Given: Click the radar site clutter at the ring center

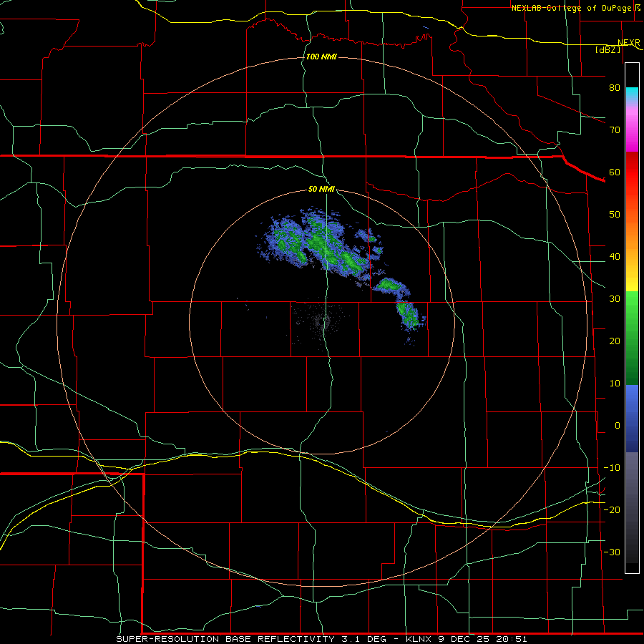Looking at the screenshot, I should click(x=323, y=321).
